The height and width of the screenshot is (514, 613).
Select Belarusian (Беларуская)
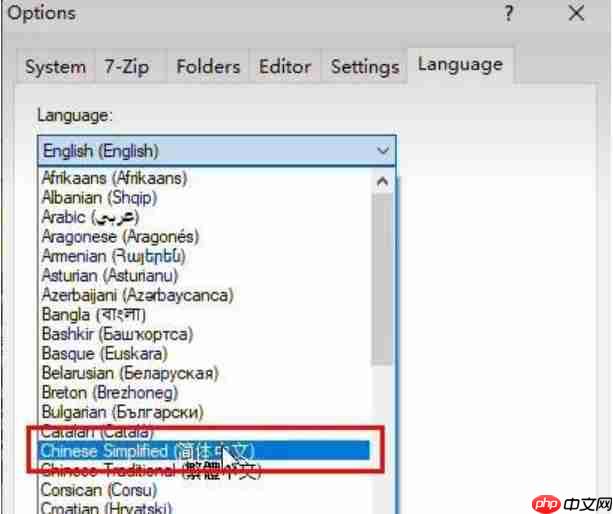coord(205,373)
